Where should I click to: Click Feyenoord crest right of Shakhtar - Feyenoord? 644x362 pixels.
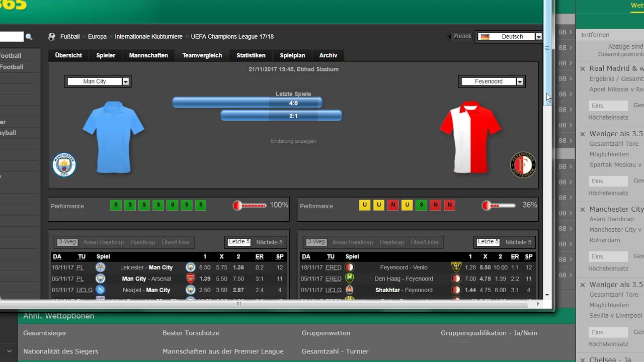click(x=456, y=290)
